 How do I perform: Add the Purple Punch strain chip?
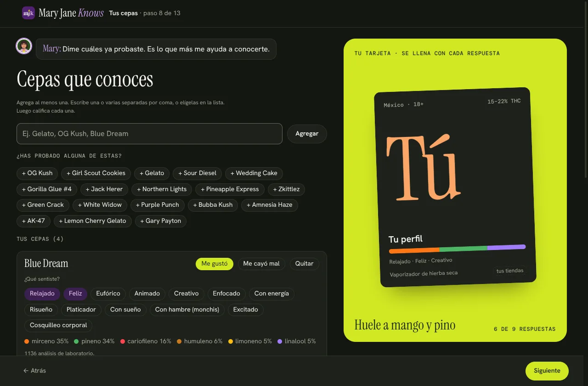pyautogui.click(x=158, y=205)
